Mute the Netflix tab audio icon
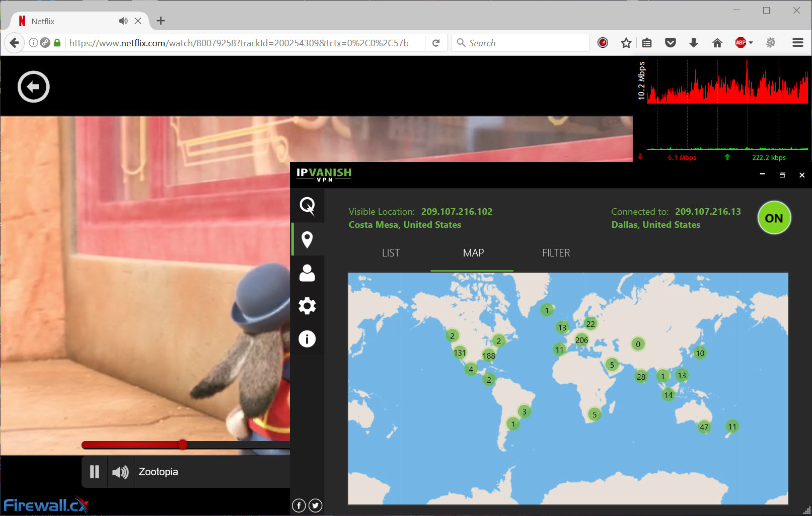This screenshot has height=516, width=812. click(x=123, y=21)
